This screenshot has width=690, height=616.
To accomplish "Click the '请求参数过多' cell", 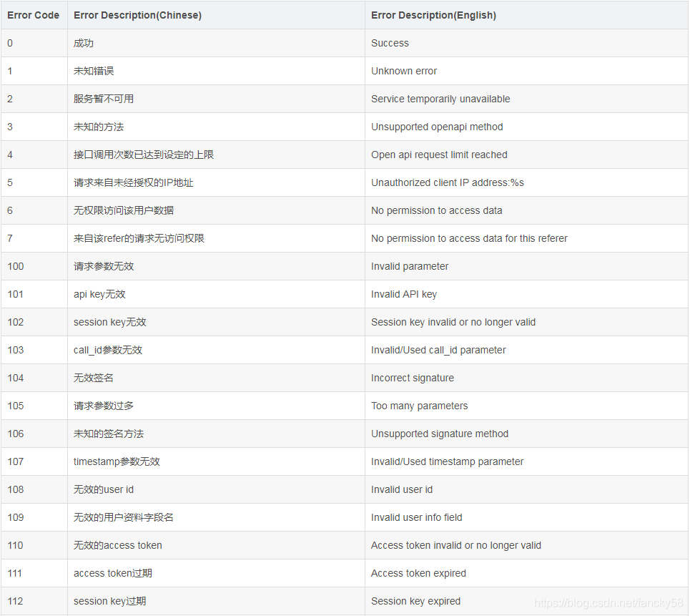I will (216, 406).
